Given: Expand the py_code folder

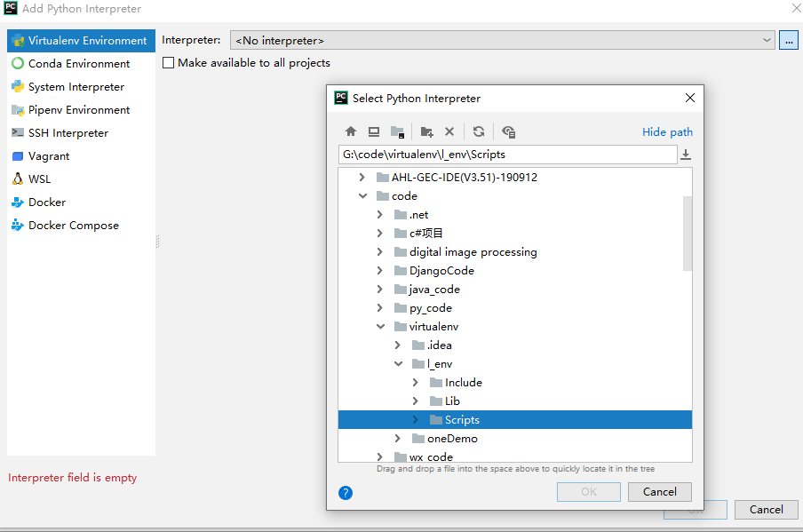Looking at the screenshot, I should pos(379,307).
